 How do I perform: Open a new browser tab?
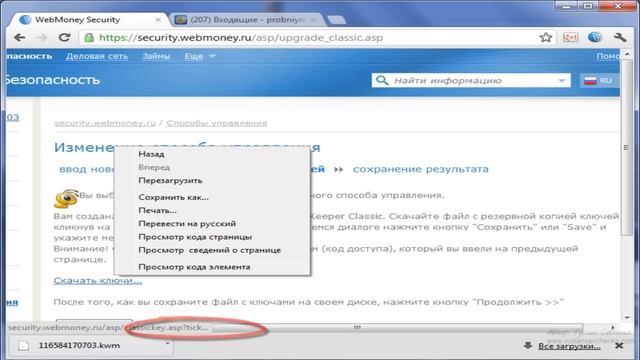[x=336, y=20]
